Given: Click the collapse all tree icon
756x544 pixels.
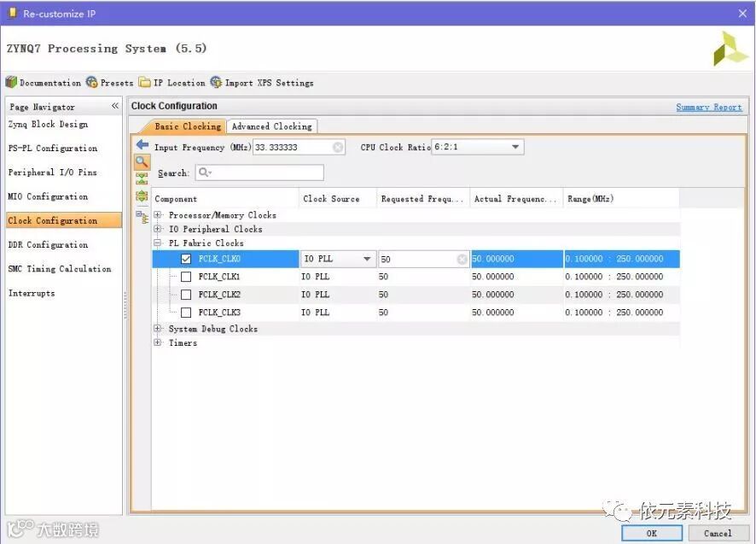Looking at the screenshot, I should [142, 178].
